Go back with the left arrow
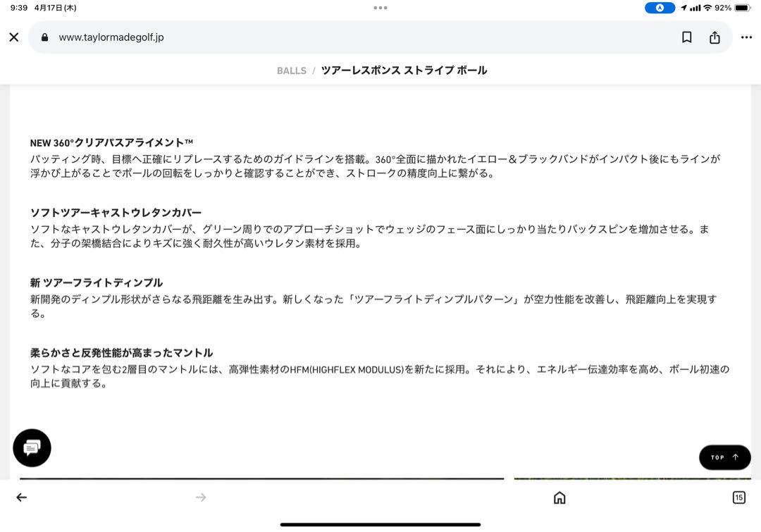Image resolution: width=761 pixels, height=532 pixels. click(21, 497)
